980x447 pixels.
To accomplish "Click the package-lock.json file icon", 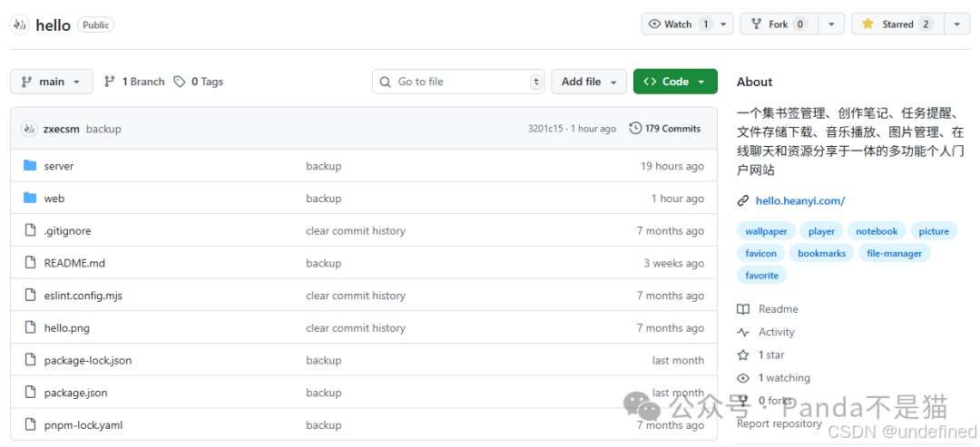I will coord(30,360).
